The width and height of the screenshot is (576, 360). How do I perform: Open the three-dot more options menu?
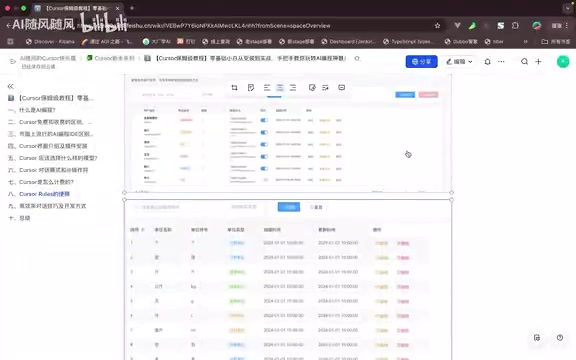tap(501, 62)
